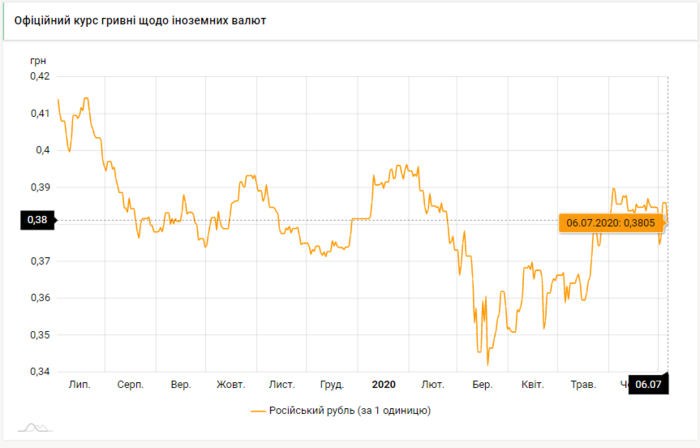Click the Бер. month axis label
700x448 pixels.
point(482,384)
